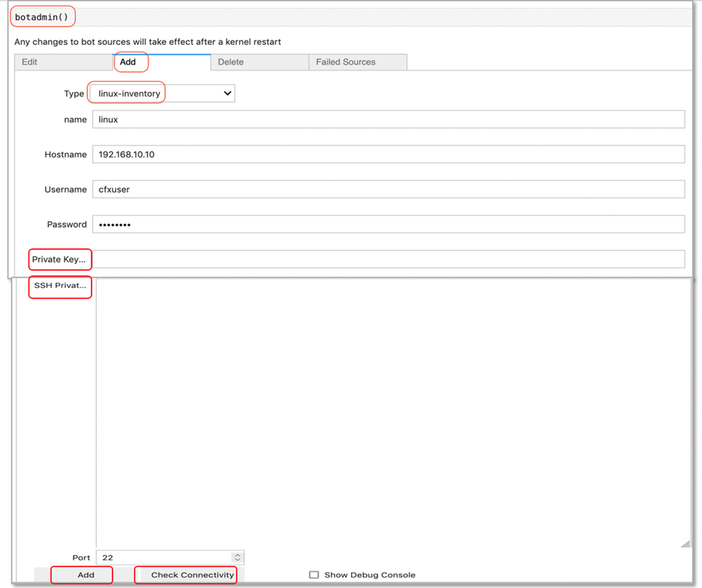Switch to the Edit tab
Image resolution: width=702 pixels, height=588 pixels.
tap(30, 62)
